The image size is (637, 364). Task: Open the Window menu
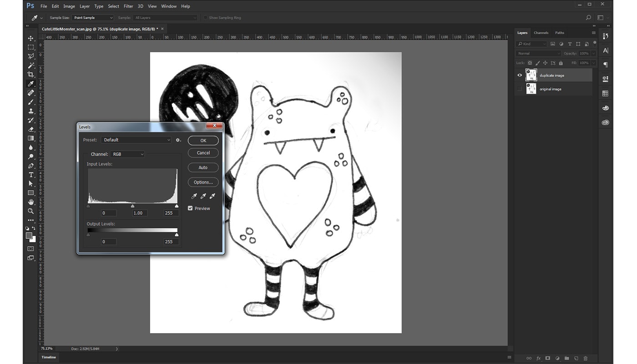tap(169, 6)
